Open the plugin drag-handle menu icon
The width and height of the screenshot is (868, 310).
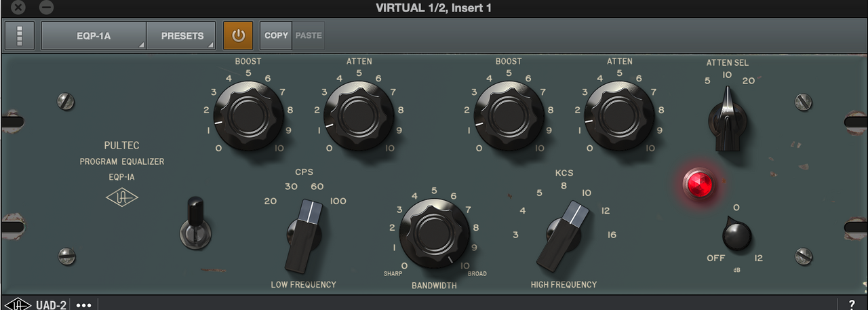click(20, 36)
